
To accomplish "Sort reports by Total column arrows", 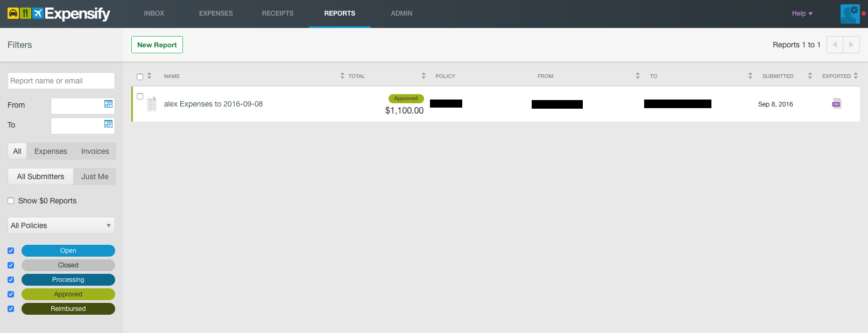I will pyautogui.click(x=424, y=76).
